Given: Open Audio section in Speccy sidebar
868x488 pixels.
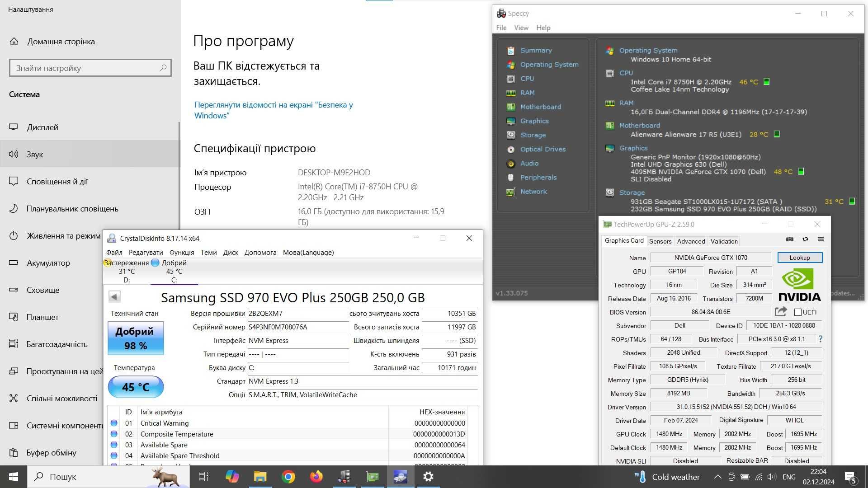Looking at the screenshot, I should (529, 163).
